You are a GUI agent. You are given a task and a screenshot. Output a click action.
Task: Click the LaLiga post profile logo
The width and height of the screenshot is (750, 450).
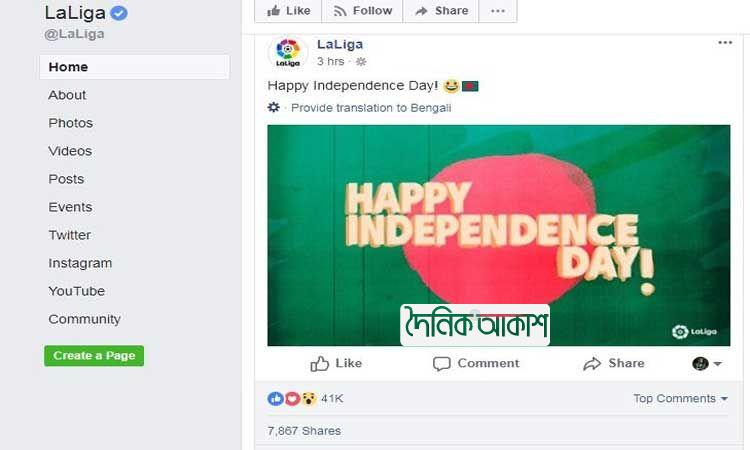(287, 52)
